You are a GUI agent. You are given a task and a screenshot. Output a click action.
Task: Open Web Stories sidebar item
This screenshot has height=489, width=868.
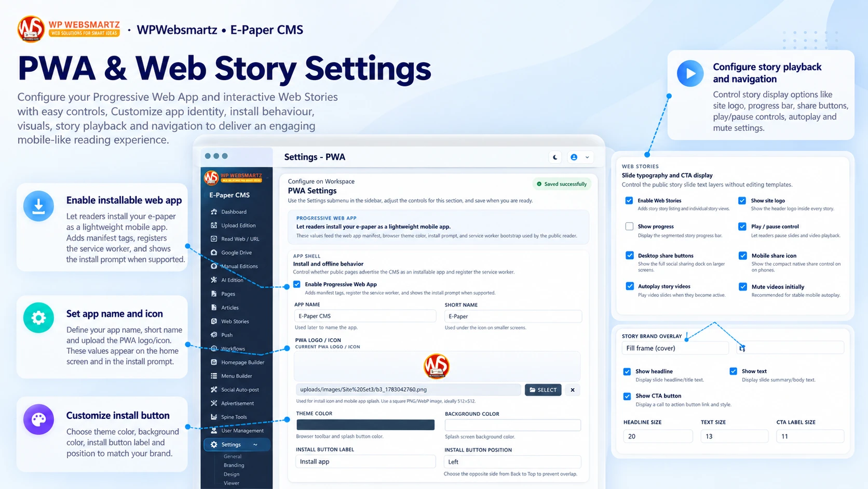[236, 321]
